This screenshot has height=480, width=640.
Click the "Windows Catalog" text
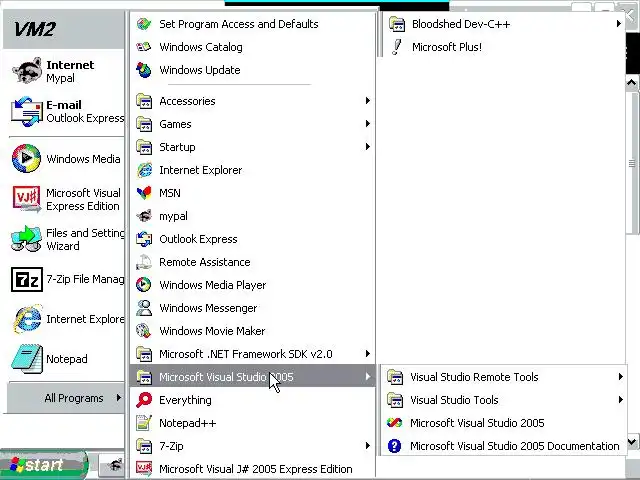coord(201,47)
